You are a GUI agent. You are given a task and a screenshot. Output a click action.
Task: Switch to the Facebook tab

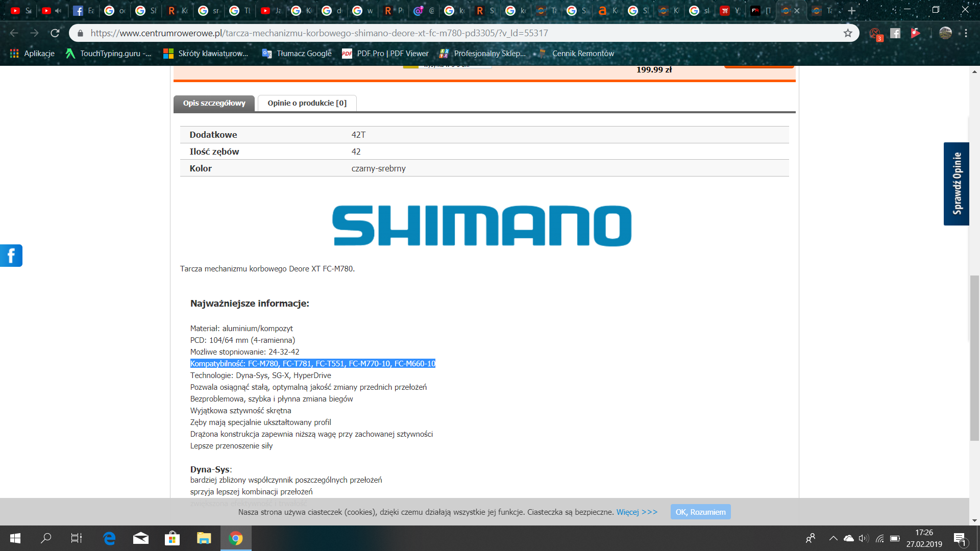coord(83,11)
